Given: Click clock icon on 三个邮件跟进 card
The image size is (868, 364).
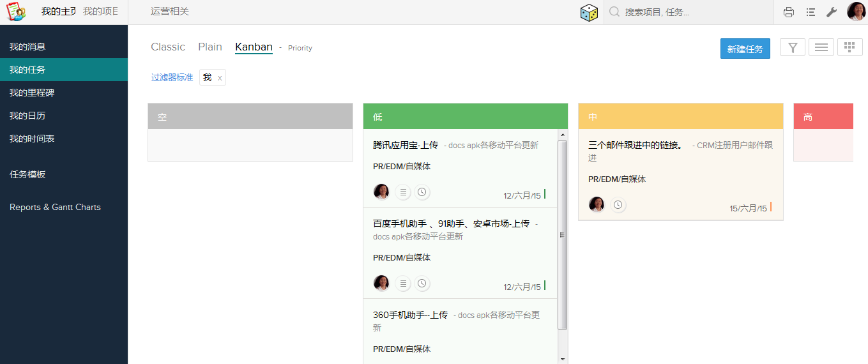Looking at the screenshot, I should tap(618, 205).
